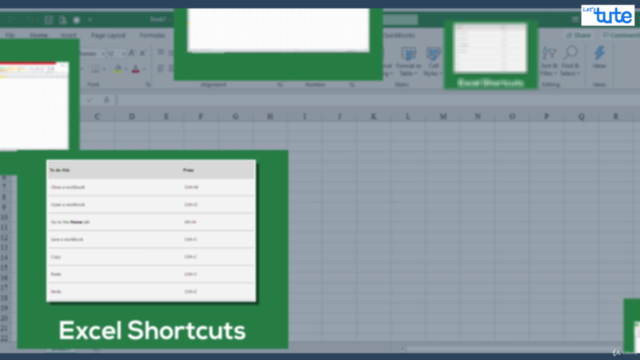Switch to the Home ribbon tab

pyautogui.click(x=39, y=36)
